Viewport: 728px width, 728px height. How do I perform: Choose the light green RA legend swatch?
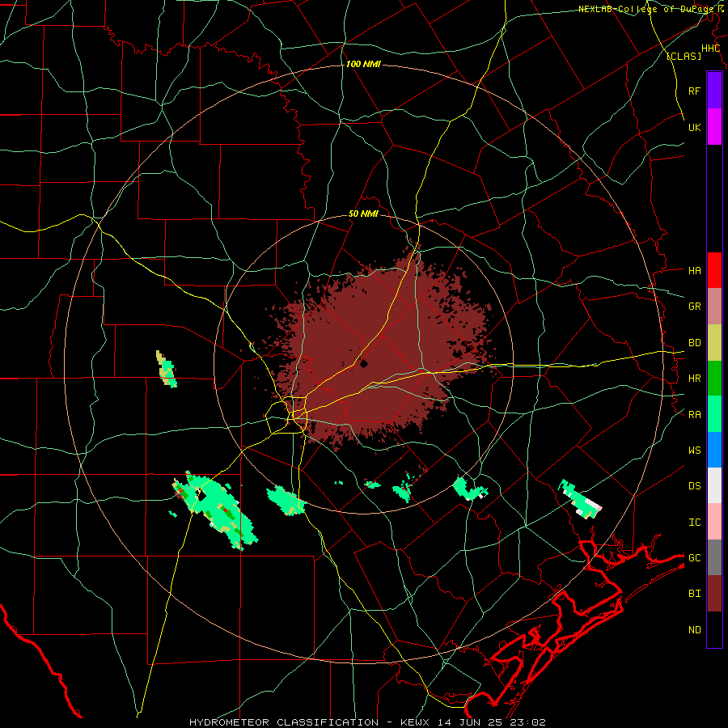click(714, 414)
